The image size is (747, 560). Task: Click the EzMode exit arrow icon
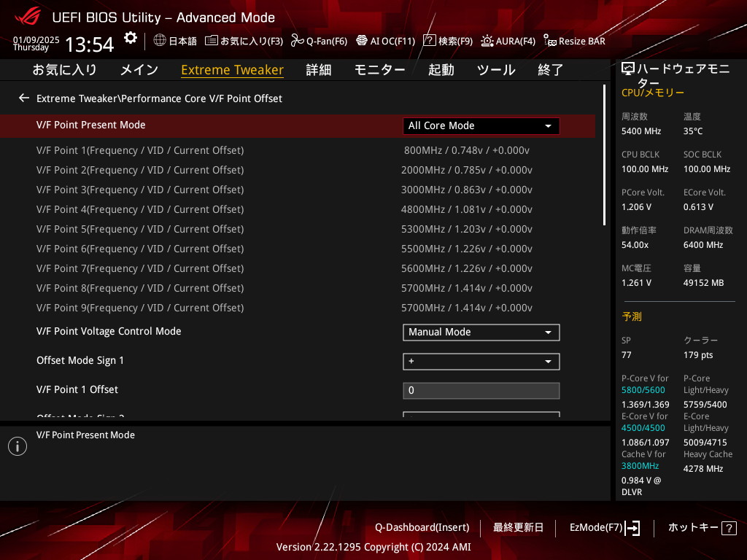point(632,528)
